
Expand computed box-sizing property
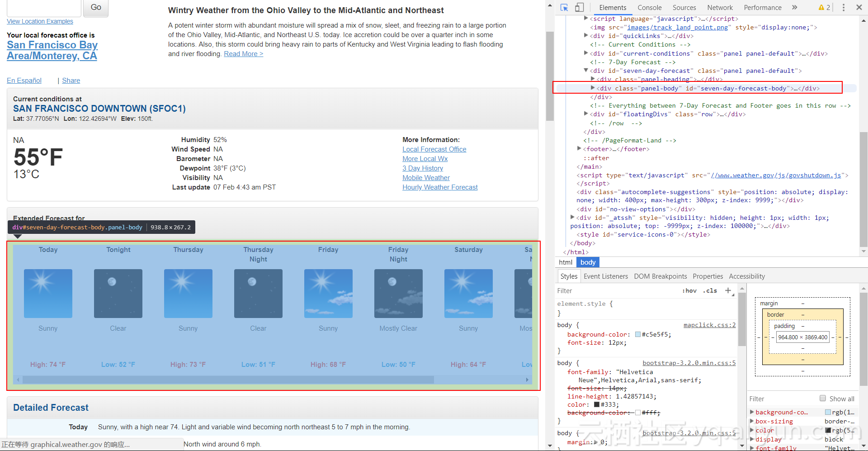(x=752, y=421)
